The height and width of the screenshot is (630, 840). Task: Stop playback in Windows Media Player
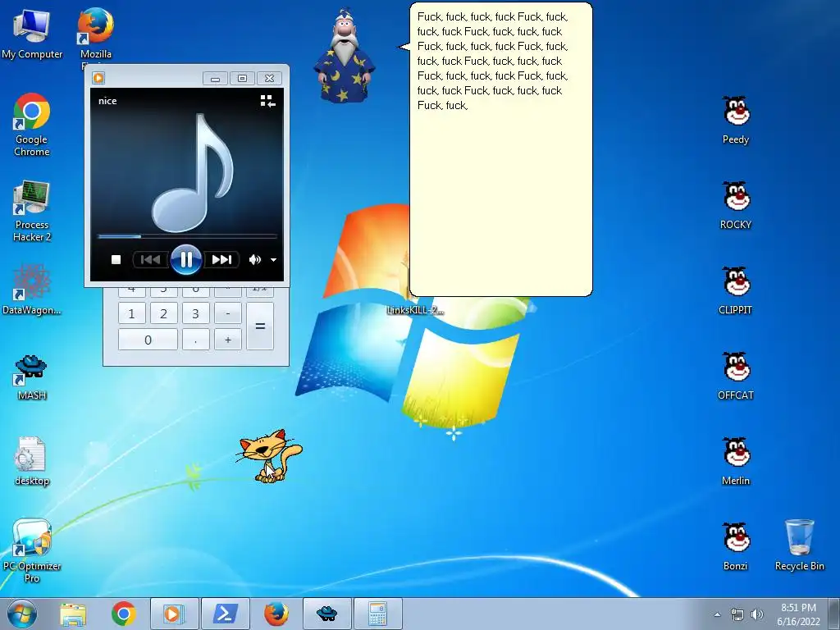116,260
